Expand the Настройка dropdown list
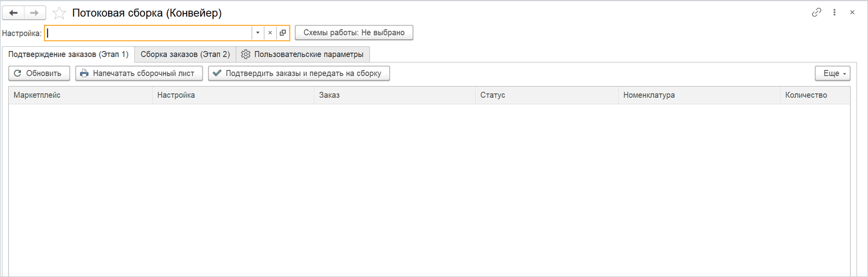Viewport: 868px width, 277px height. click(x=258, y=33)
